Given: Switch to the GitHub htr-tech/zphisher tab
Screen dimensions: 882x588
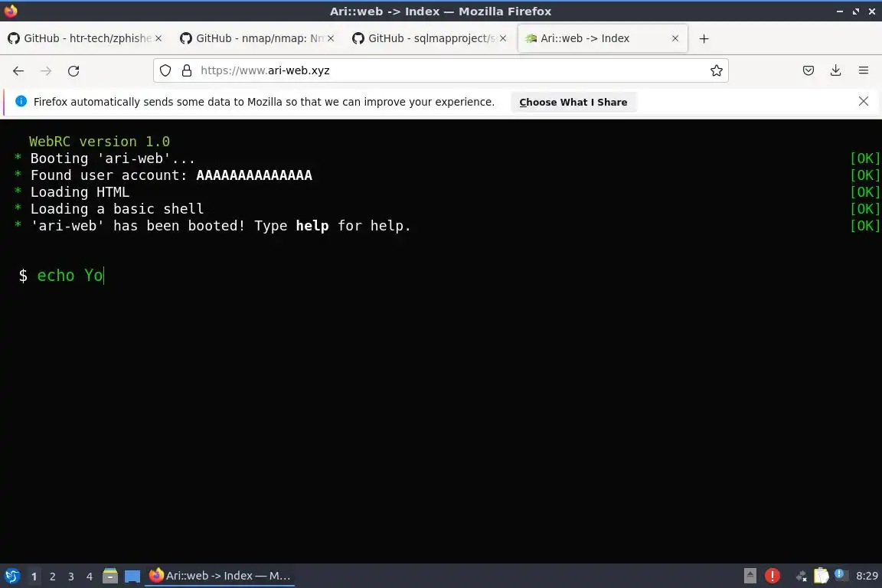Looking at the screenshot, I should point(84,38).
